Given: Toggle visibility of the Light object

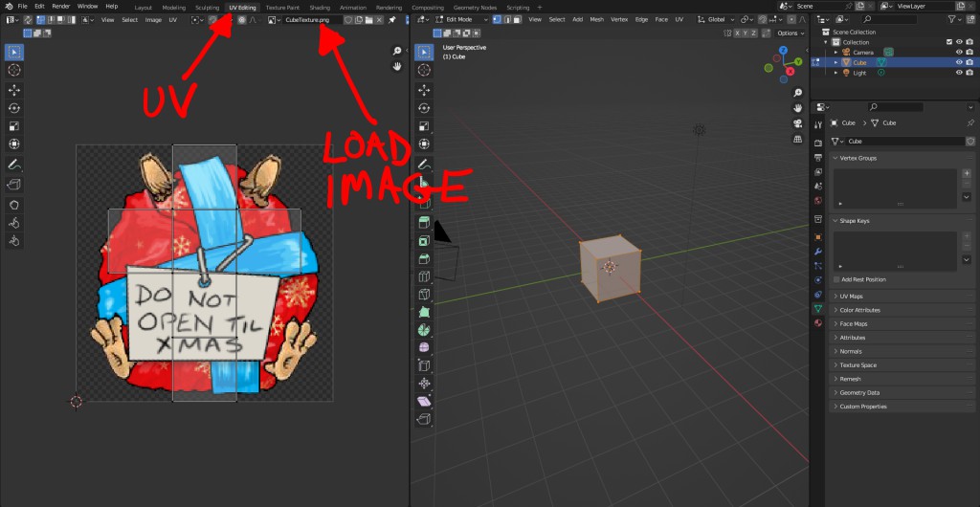Looking at the screenshot, I should (958, 72).
